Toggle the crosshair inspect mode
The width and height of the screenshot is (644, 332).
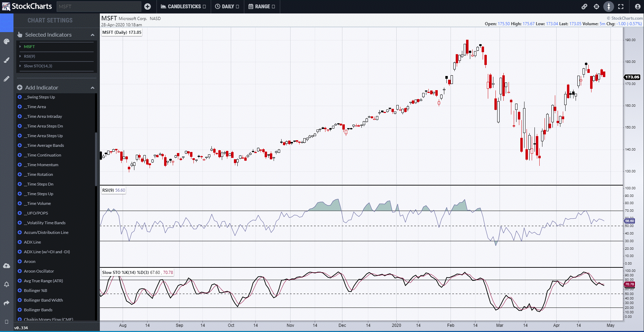tap(596, 7)
